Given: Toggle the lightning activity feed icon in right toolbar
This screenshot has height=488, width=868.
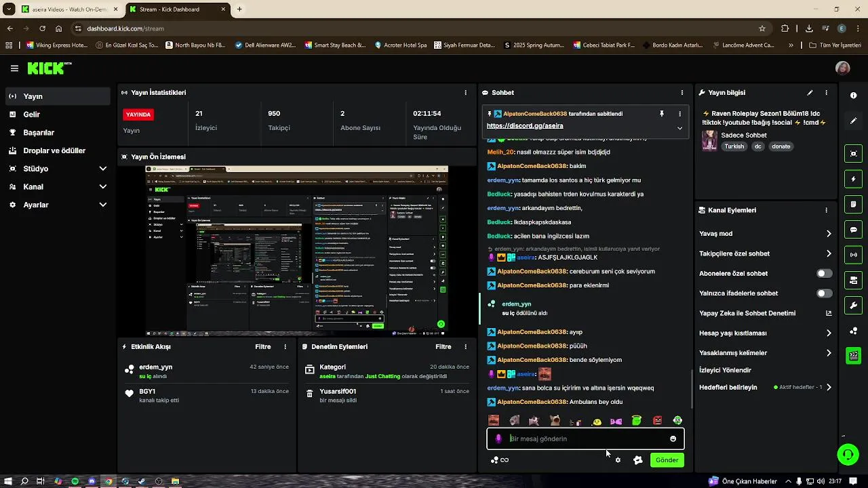Looking at the screenshot, I should [853, 179].
